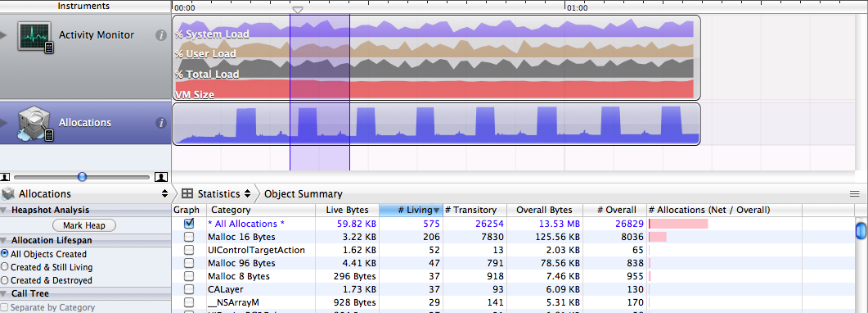The width and height of the screenshot is (868, 313).
Task: Open the detail view options menu icon
Action: coord(855,194)
